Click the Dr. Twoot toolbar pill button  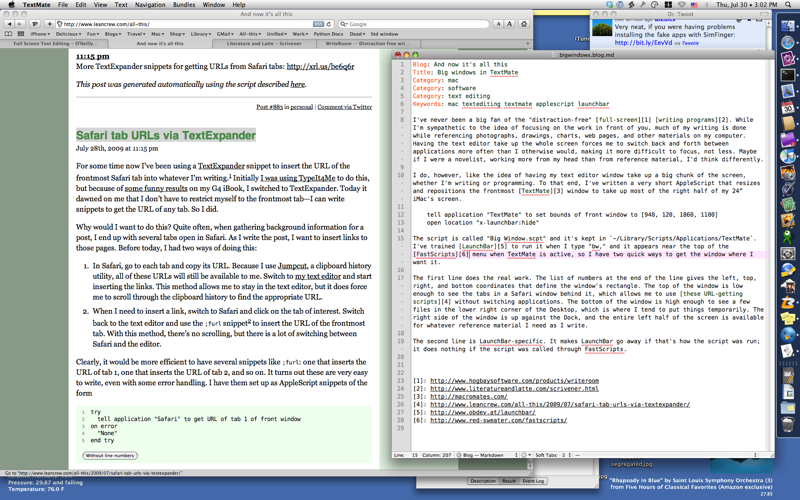point(764,14)
